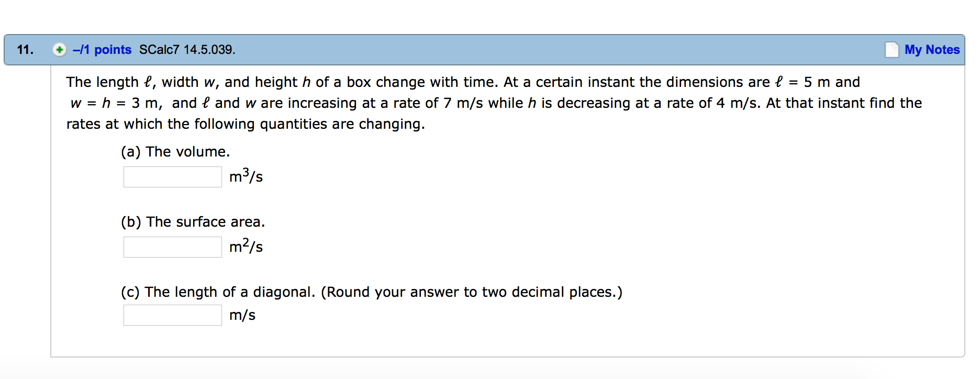Click the green plus icon beside question 11
This screenshot has width=980, height=379.
tap(59, 50)
